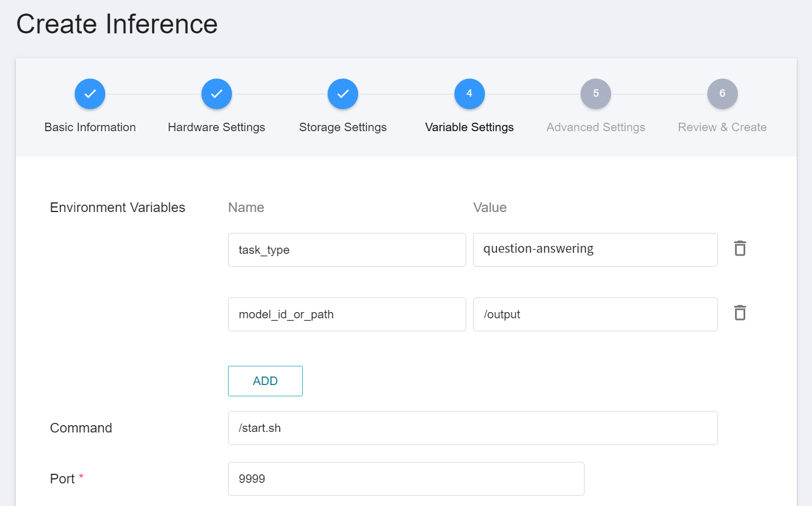Go to Storage Settings step label

pos(343,127)
